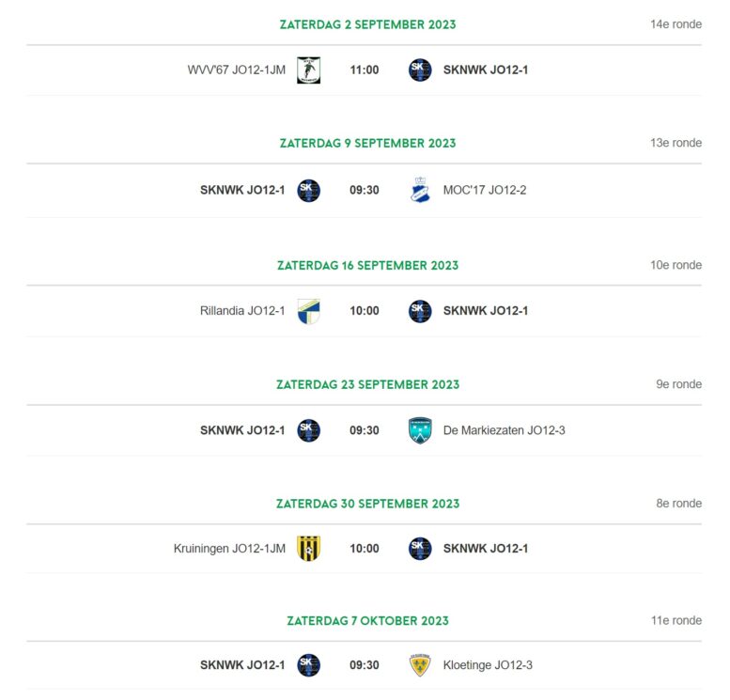Click the 14e ronde label

pos(676,24)
